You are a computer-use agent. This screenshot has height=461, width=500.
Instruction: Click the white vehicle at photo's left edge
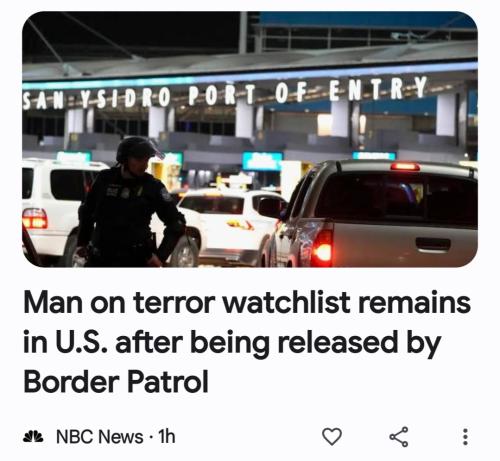pyautogui.click(x=53, y=212)
